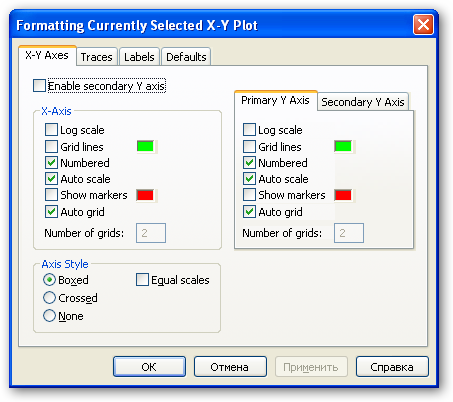Check the Equal scales option
The height and width of the screenshot is (402, 453).
click(x=142, y=280)
